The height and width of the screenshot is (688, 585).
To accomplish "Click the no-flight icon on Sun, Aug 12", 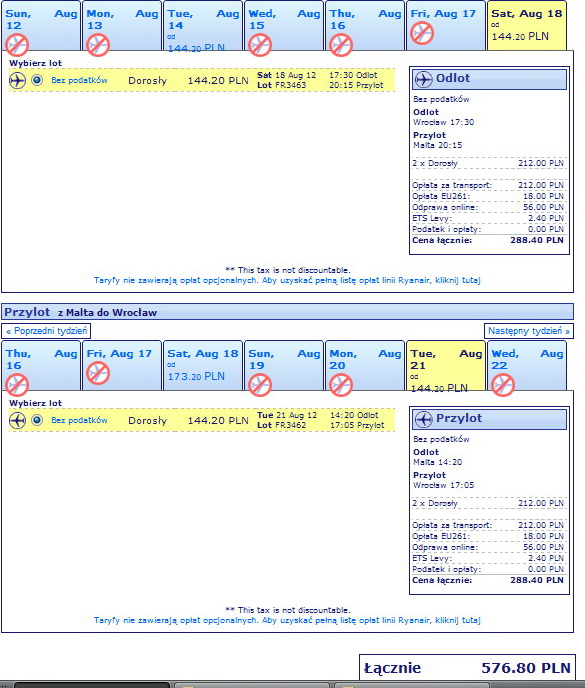I will pyautogui.click(x=17, y=45).
